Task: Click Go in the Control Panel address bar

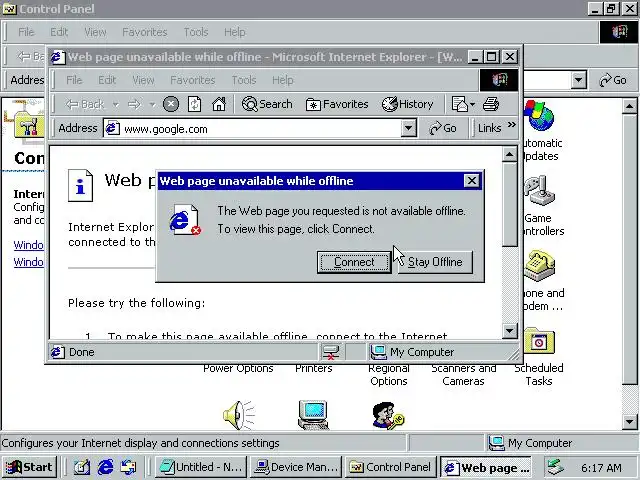Action: 613,80
